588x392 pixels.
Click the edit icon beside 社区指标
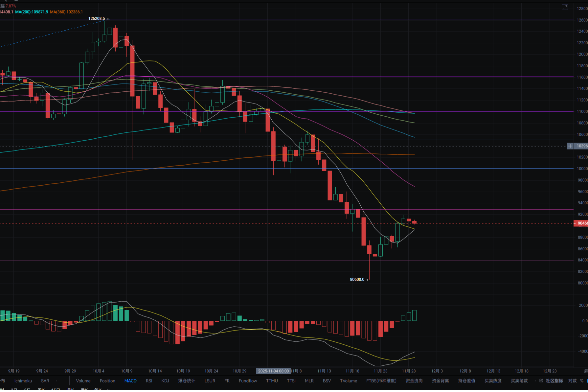pos(541,380)
